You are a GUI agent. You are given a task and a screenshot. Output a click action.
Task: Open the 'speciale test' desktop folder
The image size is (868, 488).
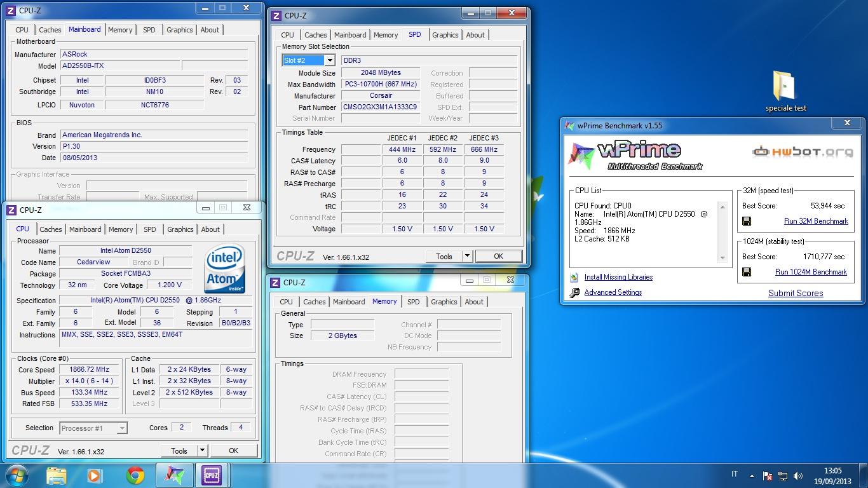pyautogui.click(x=785, y=91)
